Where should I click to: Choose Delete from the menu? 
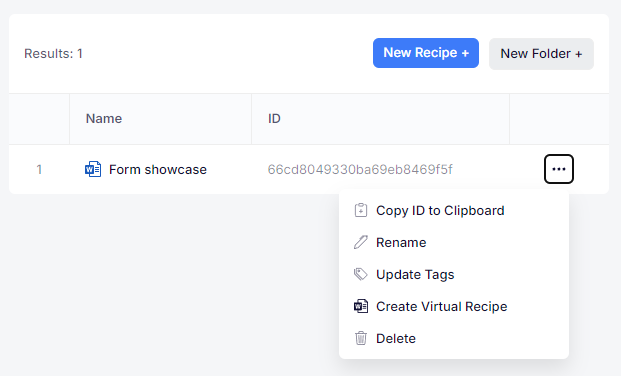point(454,338)
